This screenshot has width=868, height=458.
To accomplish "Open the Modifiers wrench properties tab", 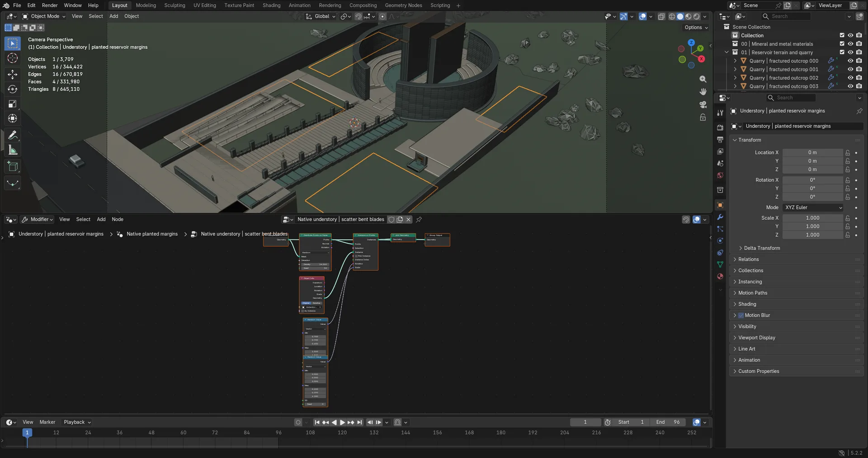I will pos(720,217).
